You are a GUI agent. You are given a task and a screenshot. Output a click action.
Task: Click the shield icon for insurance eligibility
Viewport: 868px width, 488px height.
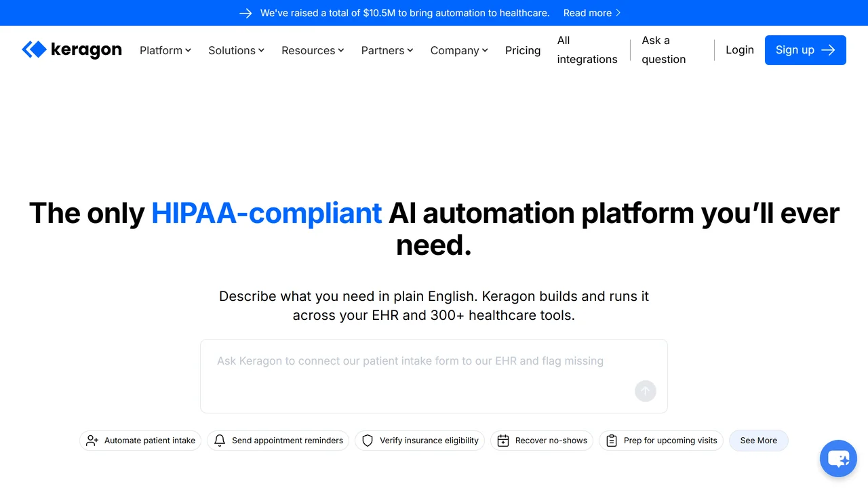368,441
